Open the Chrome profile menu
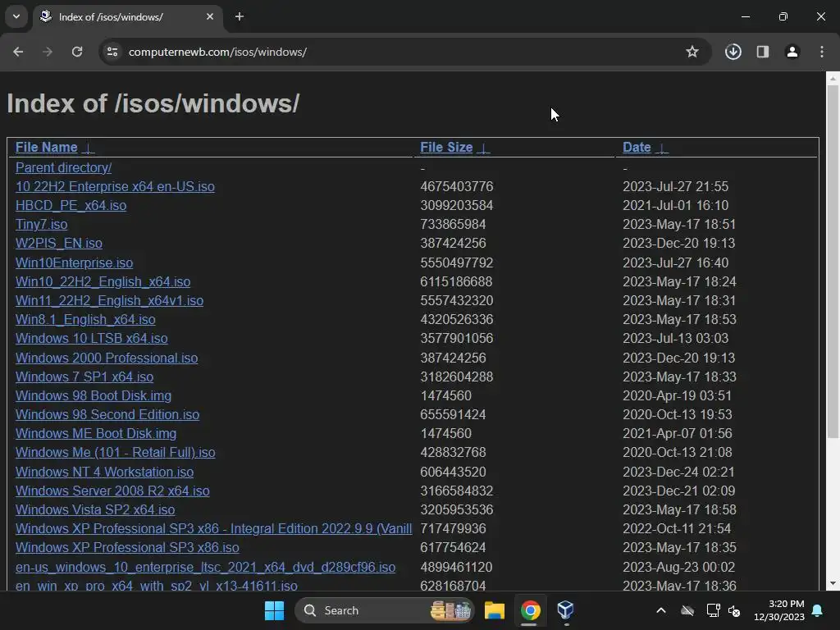 pyautogui.click(x=792, y=52)
